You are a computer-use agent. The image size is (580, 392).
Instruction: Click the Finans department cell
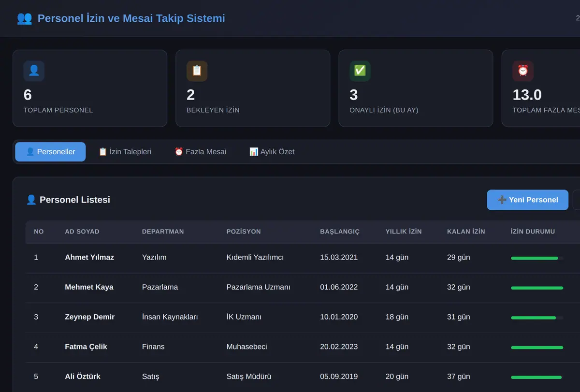[153, 347]
